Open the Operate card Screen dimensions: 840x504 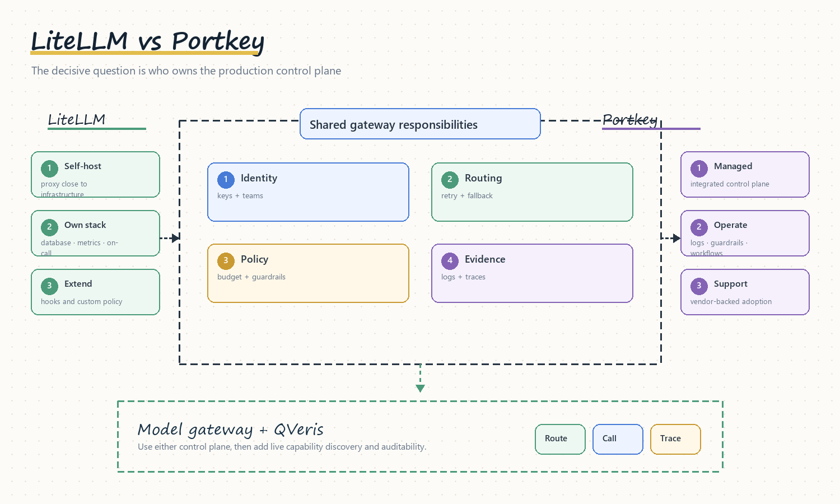click(745, 233)
